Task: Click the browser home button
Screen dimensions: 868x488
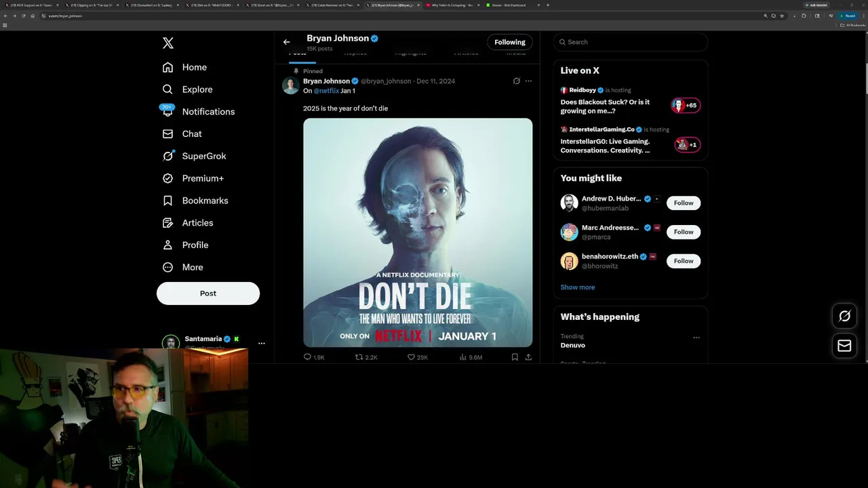Action: [33, 16]
